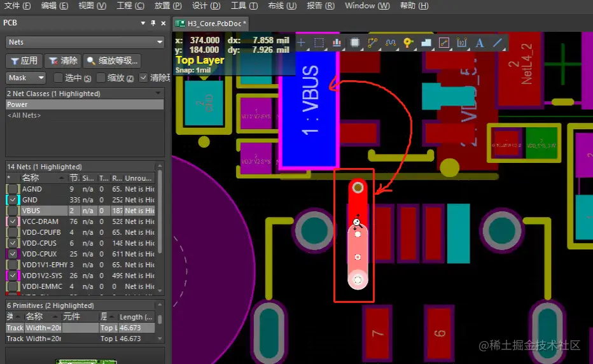Toggle the 选中 (Select) checkbox
The height and width of the screenshot is (364, 593).
coord(59,78)
